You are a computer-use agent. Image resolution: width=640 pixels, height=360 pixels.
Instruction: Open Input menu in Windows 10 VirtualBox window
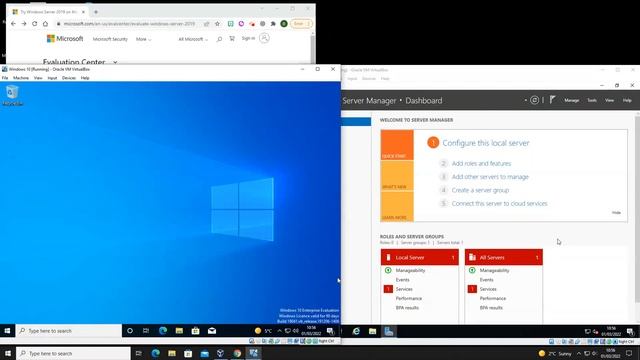click(x=52, y=78)
